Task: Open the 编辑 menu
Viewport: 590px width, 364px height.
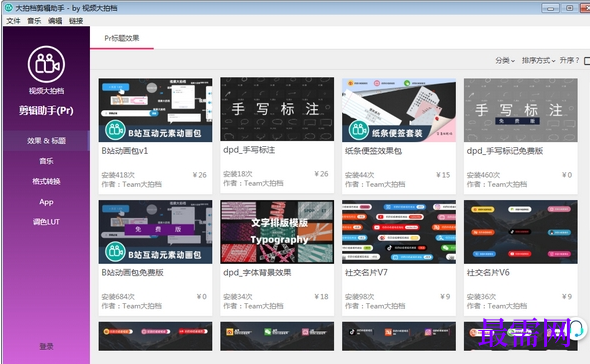Action: 55,21
